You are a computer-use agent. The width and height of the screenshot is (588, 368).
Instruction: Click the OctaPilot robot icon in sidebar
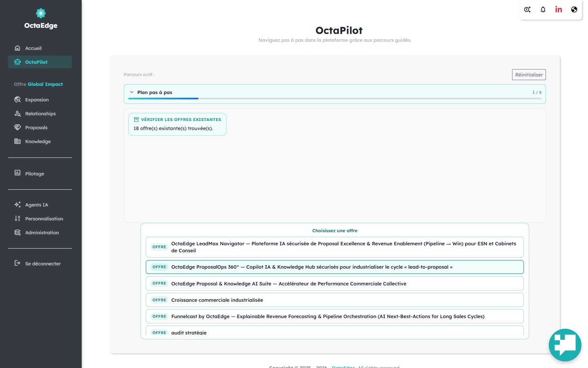[x=18, y=62]
